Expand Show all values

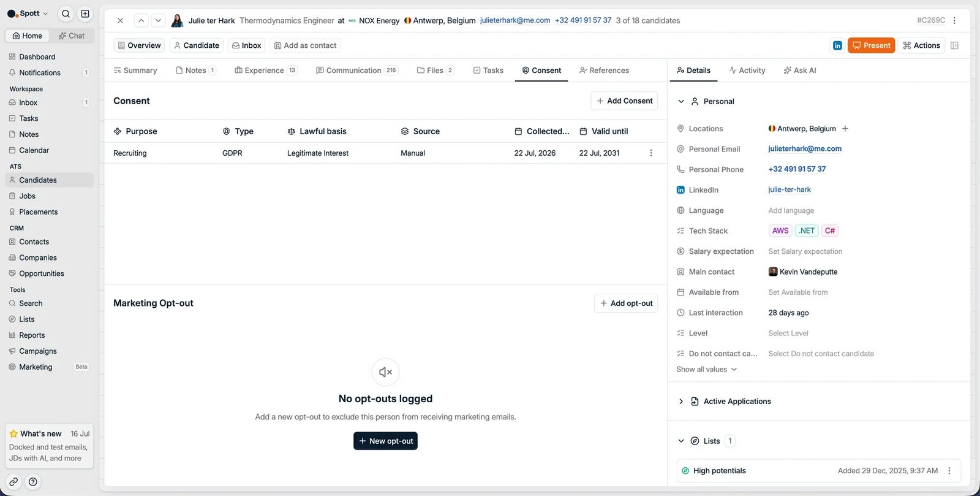[707, 370]
